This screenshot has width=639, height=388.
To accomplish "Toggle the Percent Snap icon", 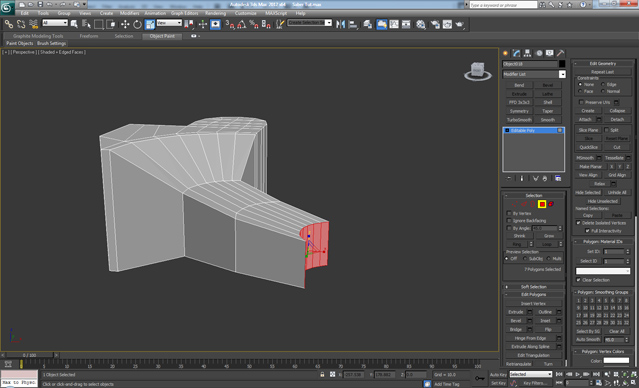I will pos(254,24).
